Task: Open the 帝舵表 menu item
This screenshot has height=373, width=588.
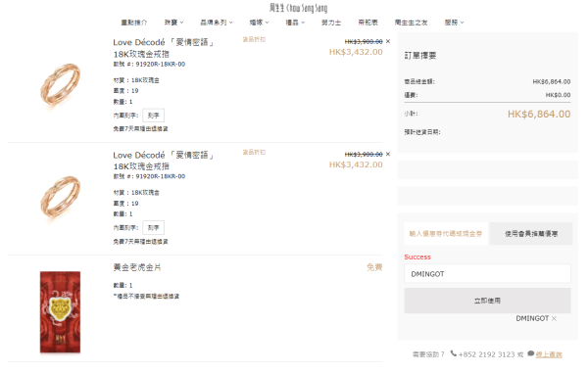Action: [367, 23]
